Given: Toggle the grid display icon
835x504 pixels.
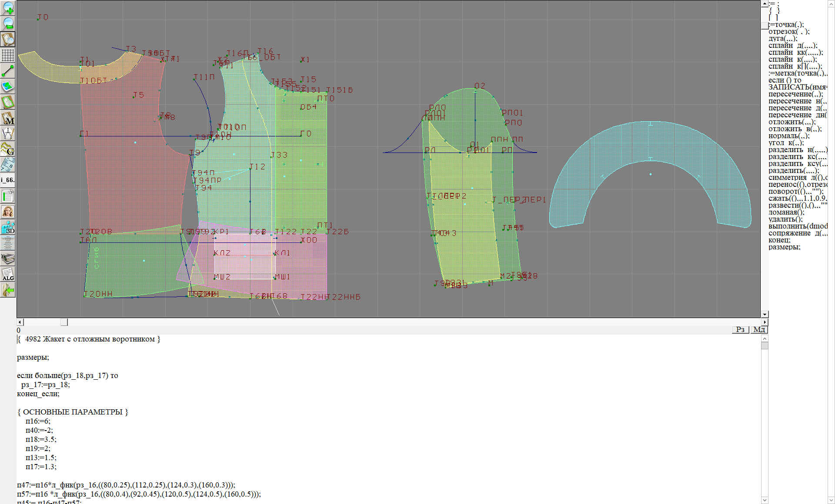Looking at the screenshot, I should coord(8,55).
